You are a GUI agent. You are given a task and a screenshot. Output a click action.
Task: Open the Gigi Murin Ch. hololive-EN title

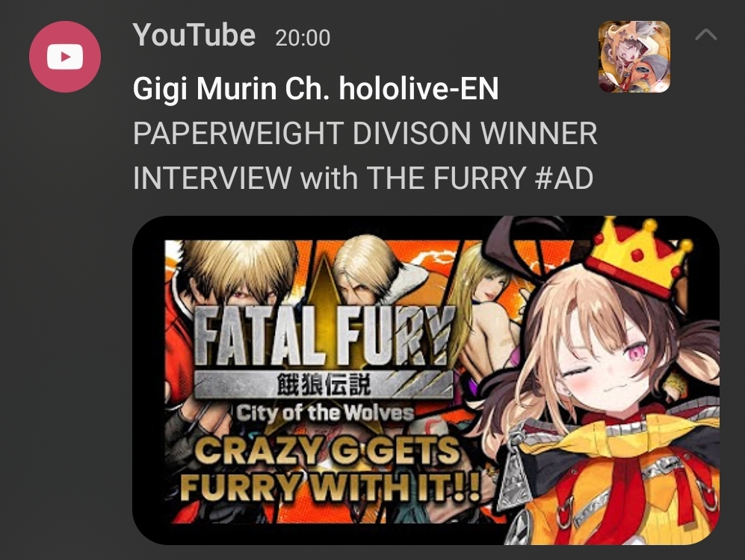315,89
